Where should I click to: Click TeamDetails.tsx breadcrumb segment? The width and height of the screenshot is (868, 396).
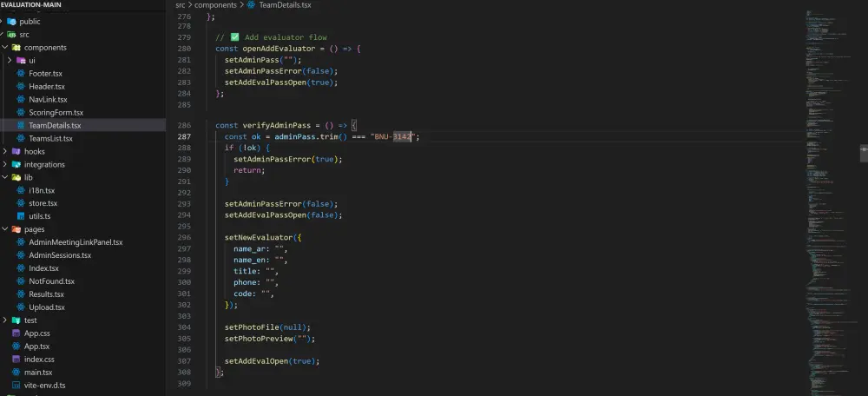pyautogui.click(x=285, y=5)
